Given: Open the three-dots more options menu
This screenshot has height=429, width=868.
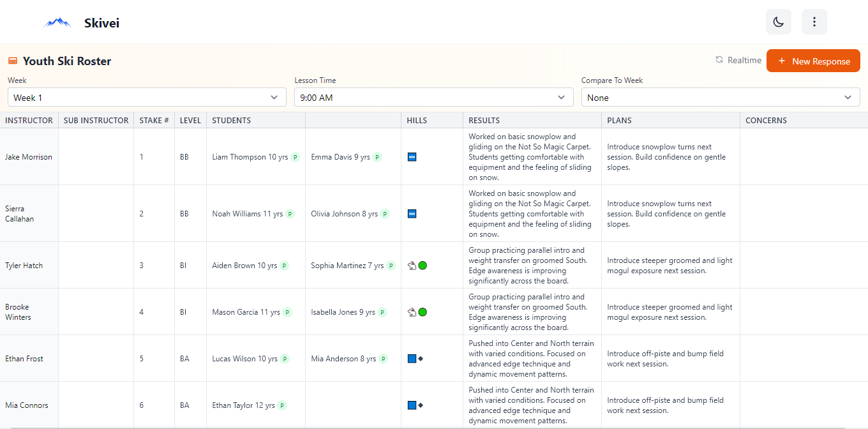Looking at the screenshot, I should pos(814,22).
